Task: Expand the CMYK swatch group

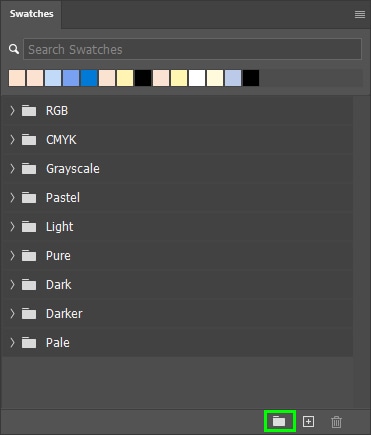Action: (x=12, y=140)
